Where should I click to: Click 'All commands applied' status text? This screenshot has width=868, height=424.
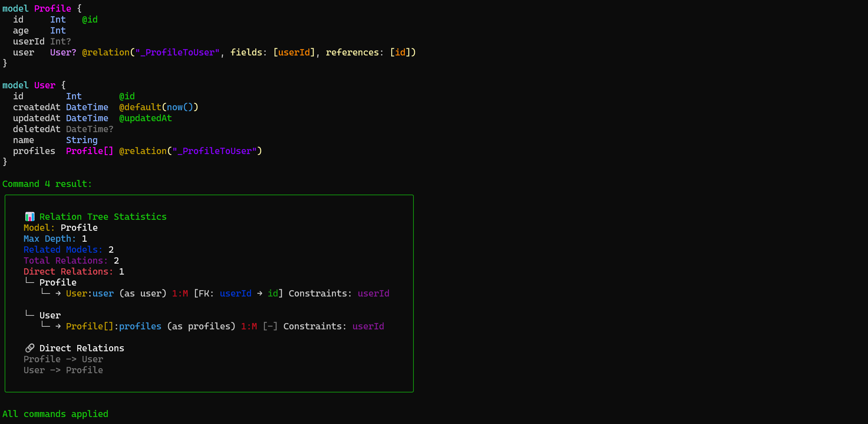tap(55, 414)
